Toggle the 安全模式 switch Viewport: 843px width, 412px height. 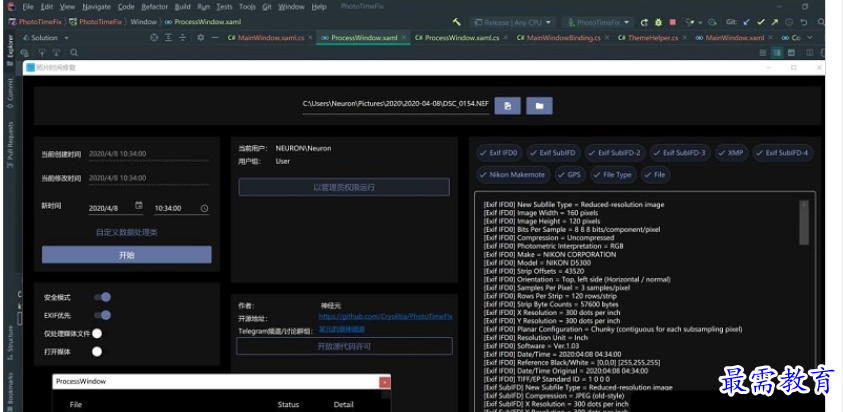pyautogui.click(x=103, y=297)
